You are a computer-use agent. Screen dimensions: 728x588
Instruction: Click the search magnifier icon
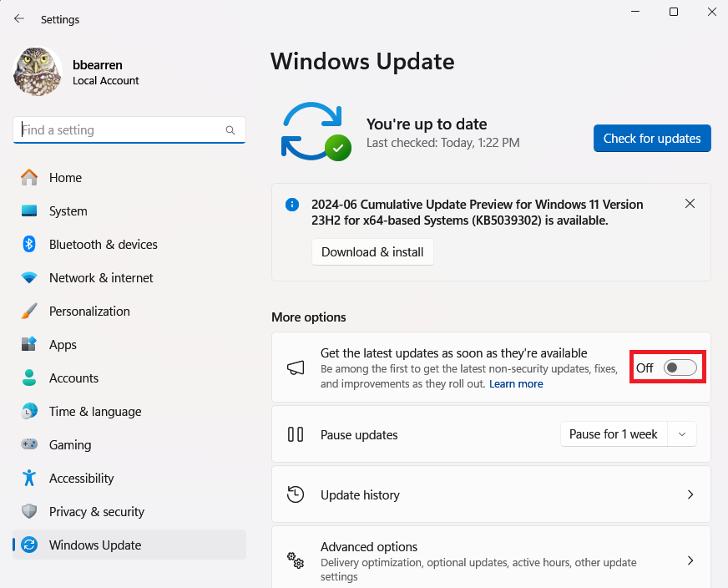pyautogui.click(x=230, y=130)
